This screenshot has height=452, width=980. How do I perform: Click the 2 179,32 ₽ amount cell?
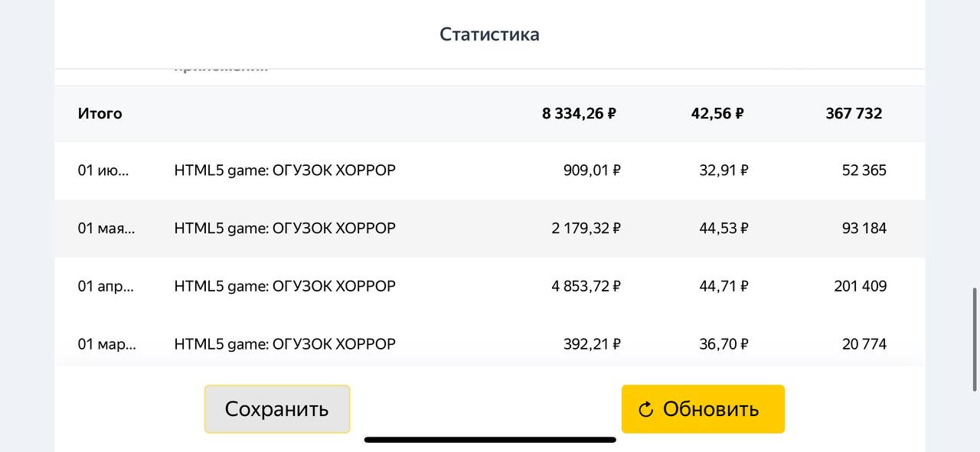tap(586, 228)
